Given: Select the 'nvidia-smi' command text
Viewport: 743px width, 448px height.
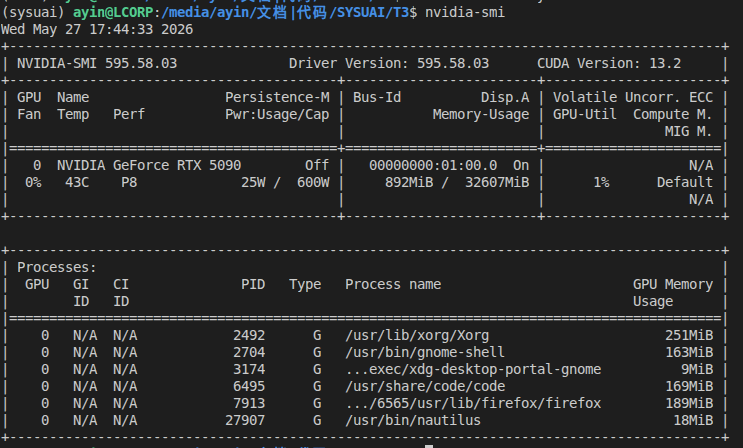Looking at the screenshot, I should click(x=465, y=12).
